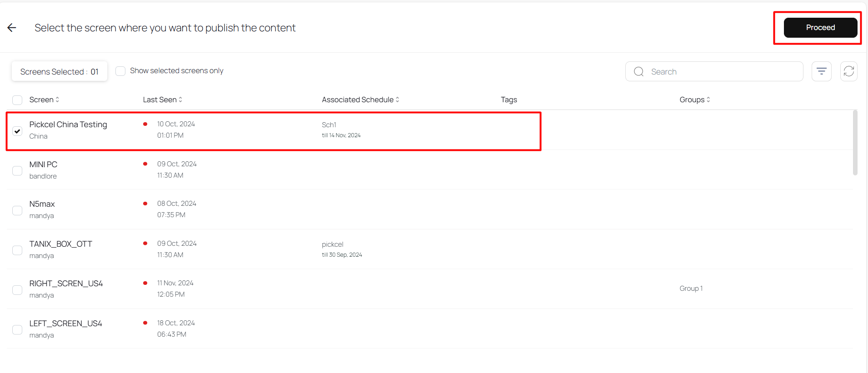This screenshot has width=868, height=373.
Task: Sort by Screen column header
Action: click(44, 100)
